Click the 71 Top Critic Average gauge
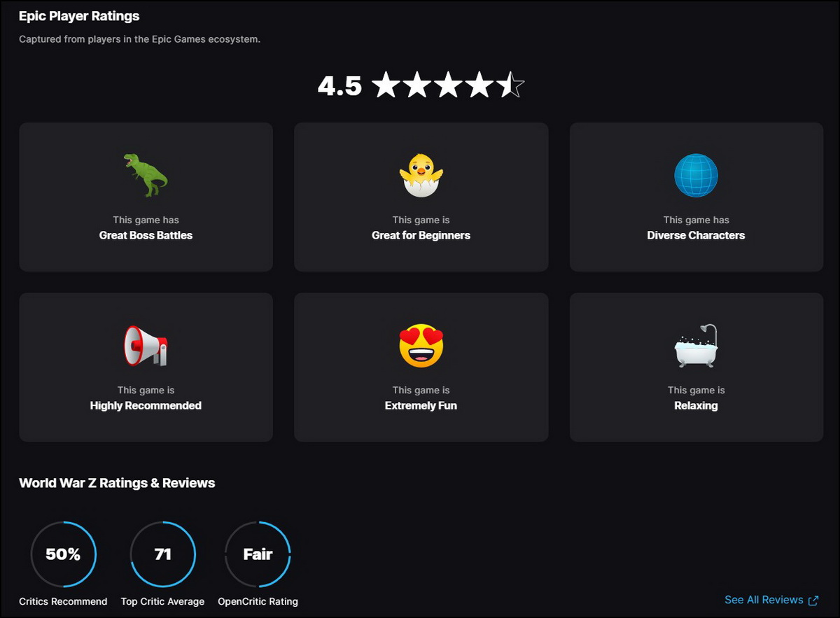This screenshot has height=618, width=840. [162, 554]
